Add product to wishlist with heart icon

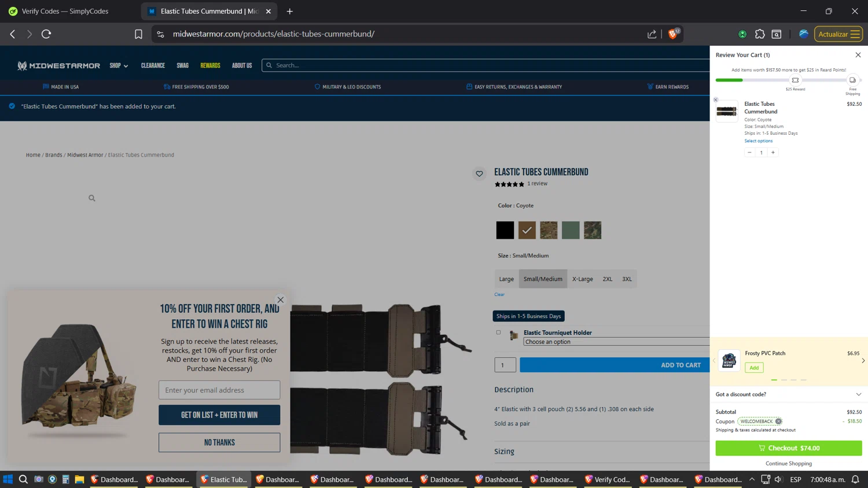[479, 173]
